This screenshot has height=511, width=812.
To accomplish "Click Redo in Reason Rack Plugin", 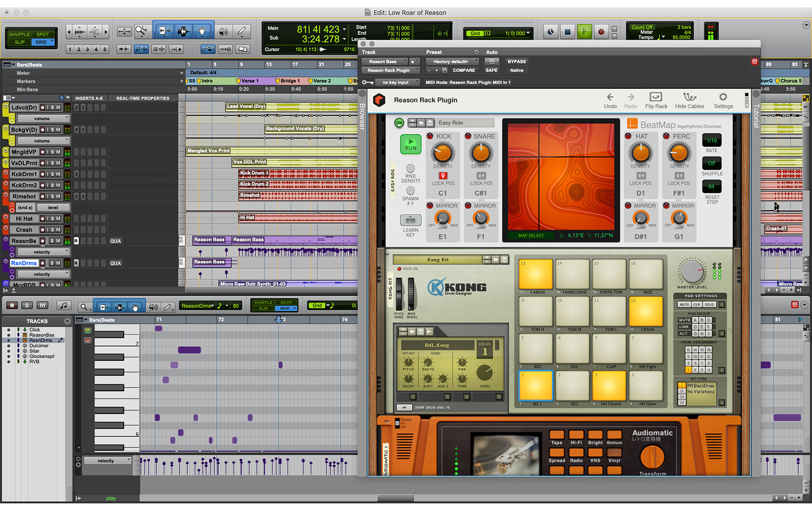I will click(x=630, y=100).
